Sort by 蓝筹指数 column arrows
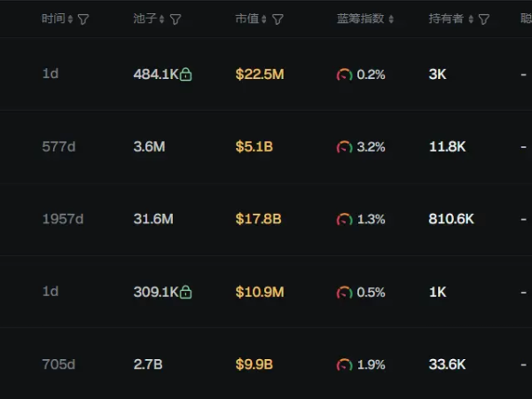This screenshot has height=399, width=532. coord(391,19)
